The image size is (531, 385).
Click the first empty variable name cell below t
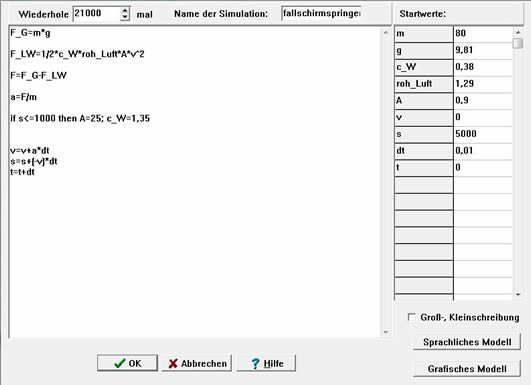coord(424,185)
